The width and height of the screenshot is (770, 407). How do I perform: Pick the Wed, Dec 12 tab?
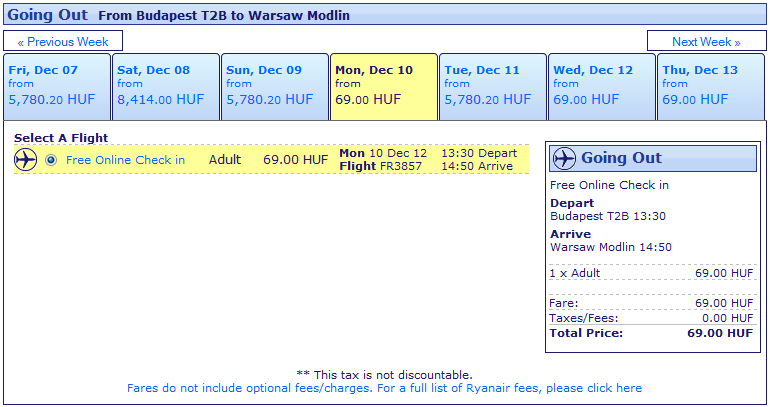coord(602,86)
